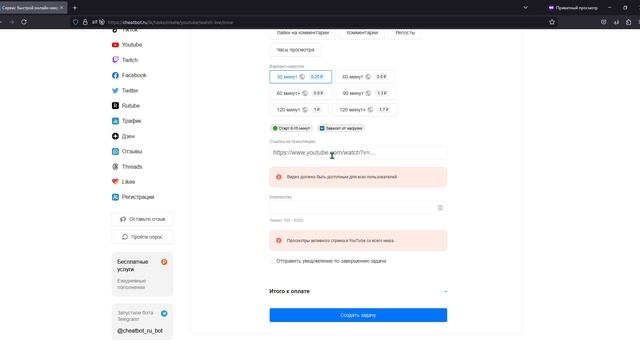Click the Twitch icon in sidebar
This screenshot has height=360, width=640.
pyautogui.click(x=115, y=60)
